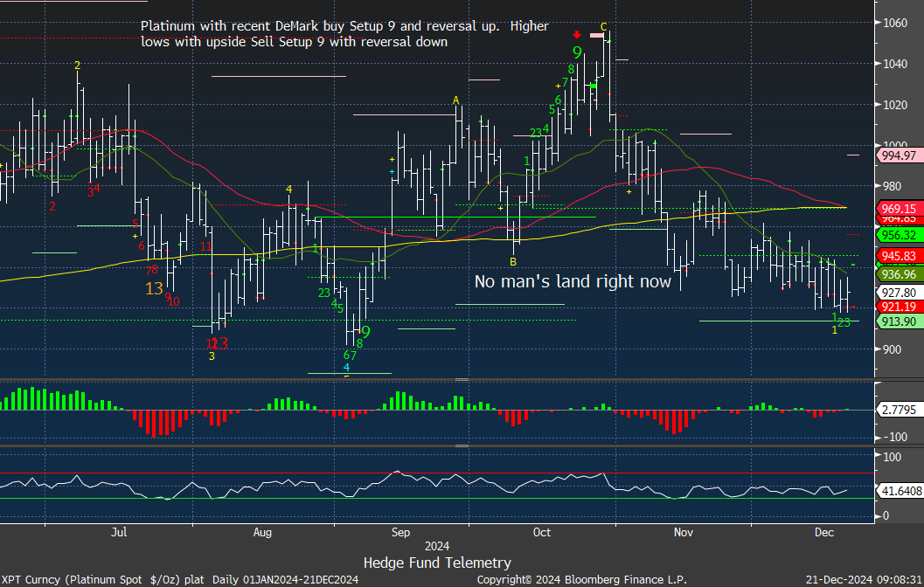Click the yellow wave label A
924x587 pixels.
[455, 100]
